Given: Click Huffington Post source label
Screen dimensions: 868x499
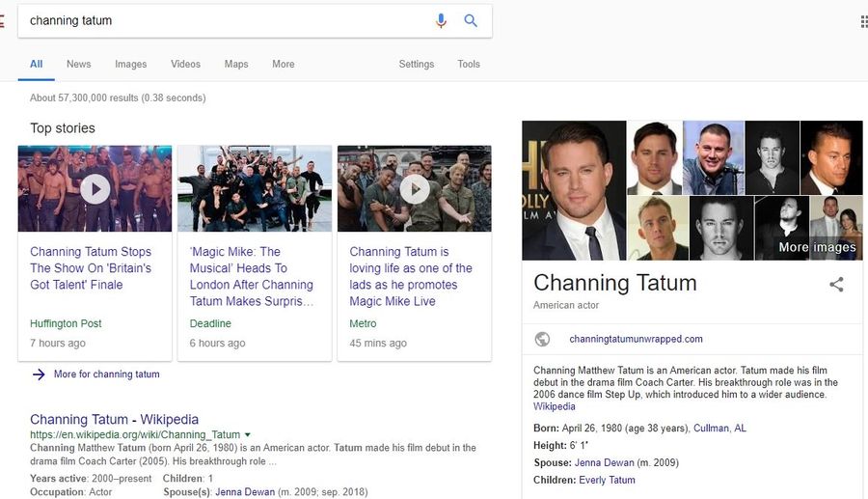Looking at the screenshot, I should [x=66, y=323].
